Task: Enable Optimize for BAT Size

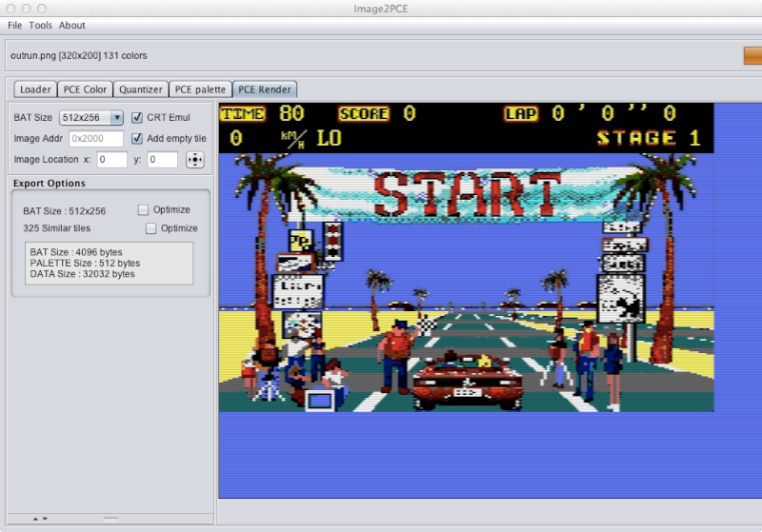Action: (x=143, y=209)
